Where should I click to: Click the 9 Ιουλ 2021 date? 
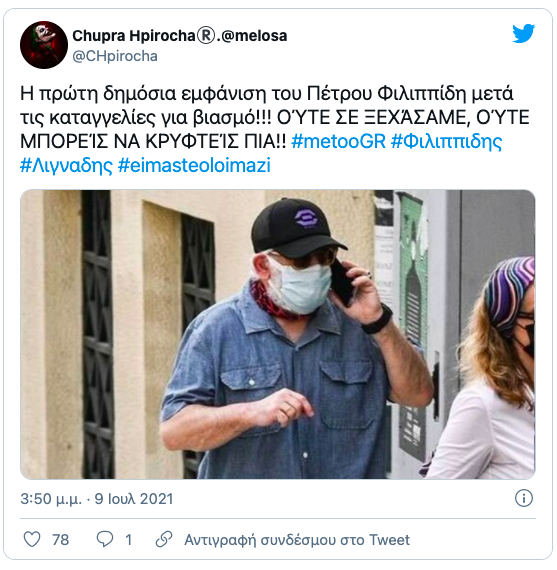click(134, 499)
